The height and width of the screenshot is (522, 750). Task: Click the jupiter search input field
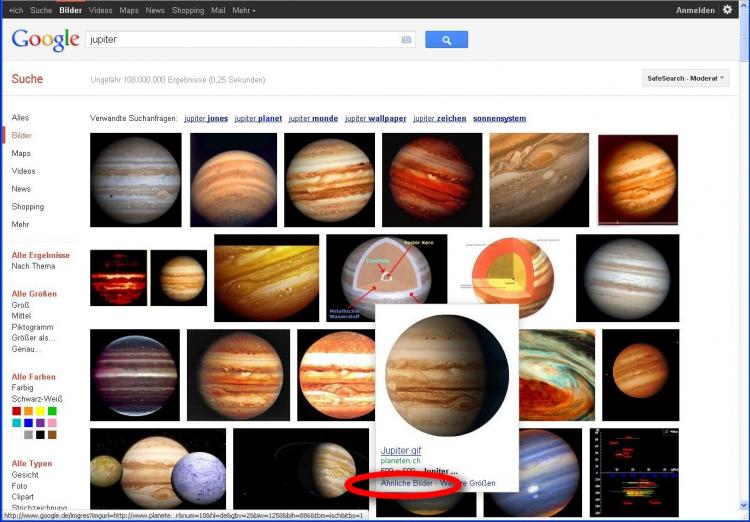(243, 40)
